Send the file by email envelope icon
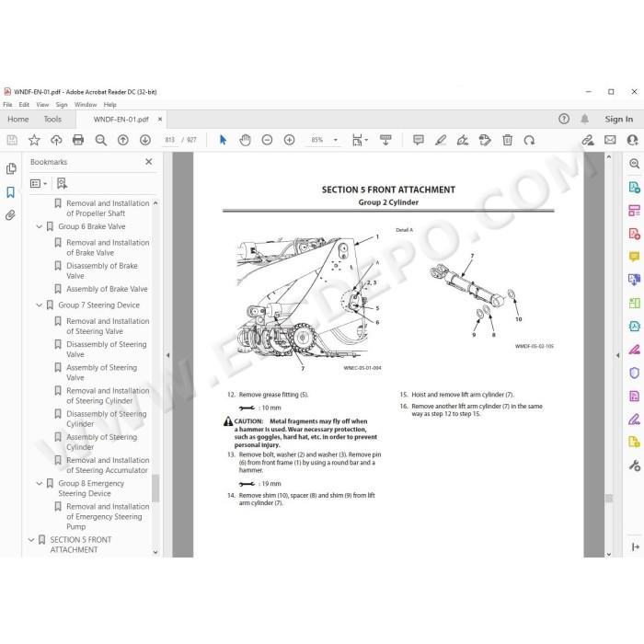This screenshot has height=644, width=644. click(x=610, y=140)
